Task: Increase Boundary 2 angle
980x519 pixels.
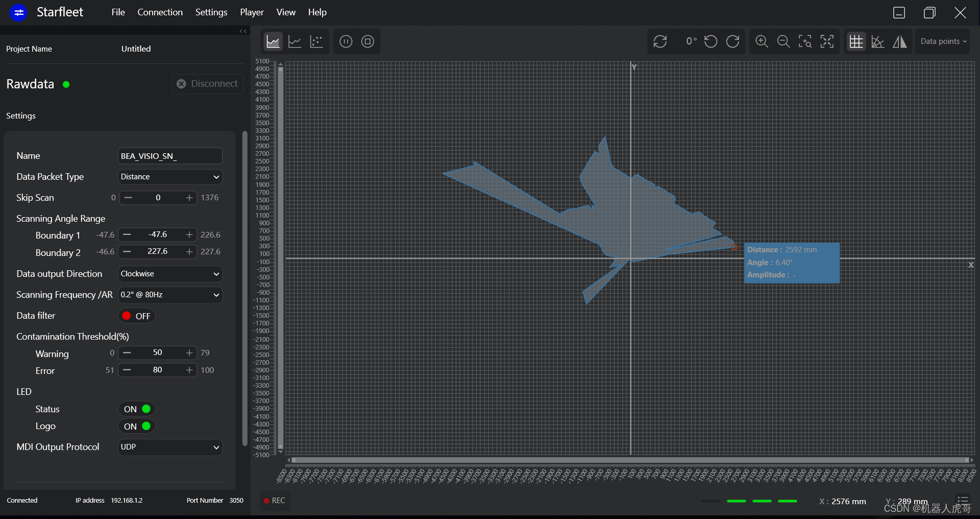Action: (x=189, y=251)
